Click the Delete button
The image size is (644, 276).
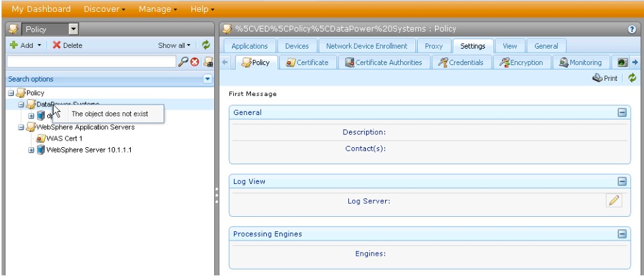[x=68, y=45]
